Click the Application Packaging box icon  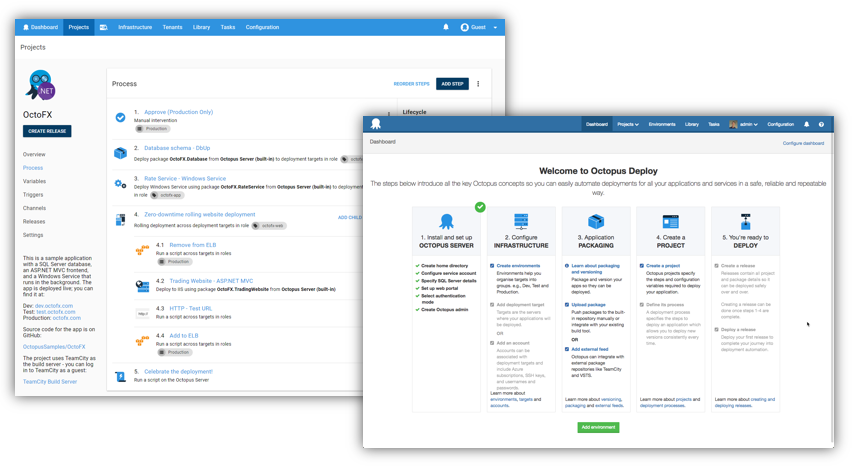[x=596, y=222]
